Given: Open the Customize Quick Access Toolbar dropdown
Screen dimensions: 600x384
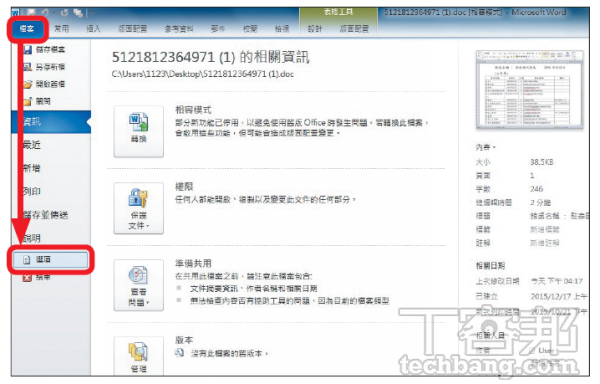Looking at the screenshot, I should 91,13.
